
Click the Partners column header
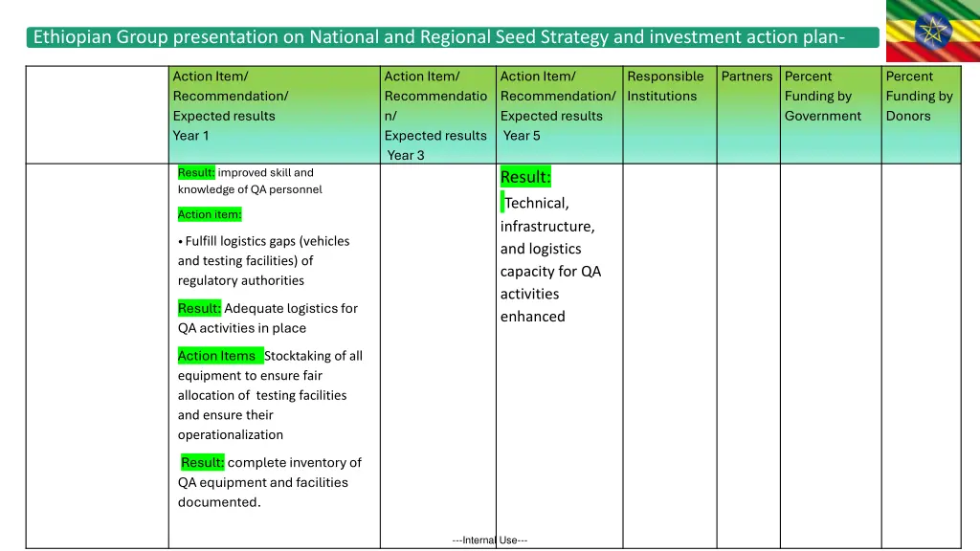click(746, 77)
